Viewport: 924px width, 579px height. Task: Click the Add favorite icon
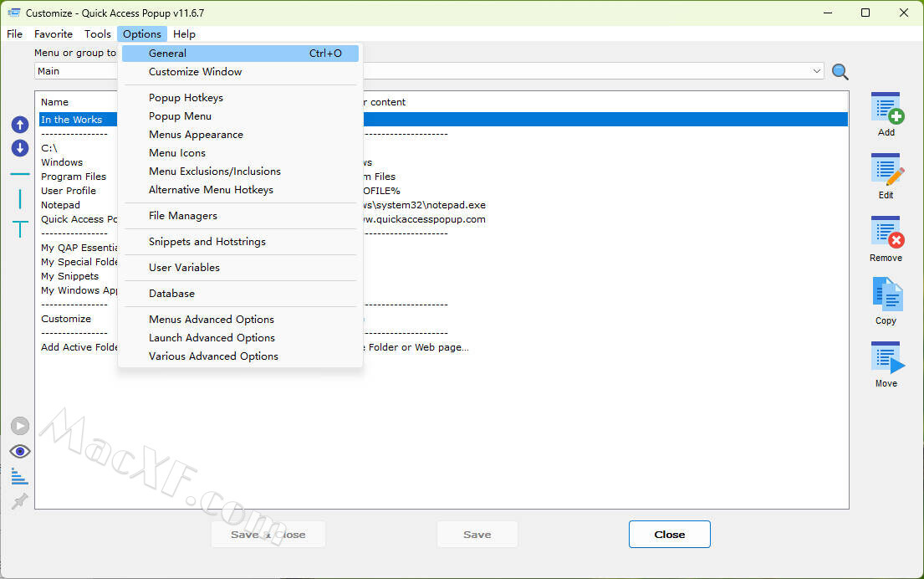[886, 109]
